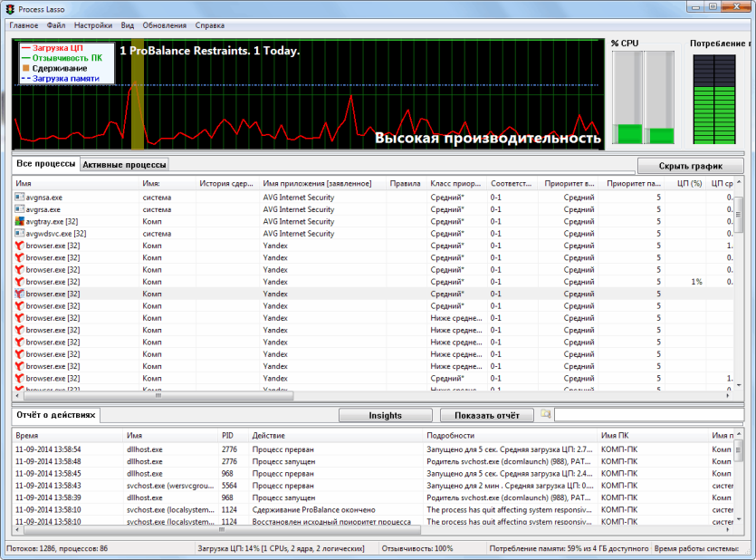
Task: Select avgtray.exe [32] process name
Action: (x=52, y=221)
